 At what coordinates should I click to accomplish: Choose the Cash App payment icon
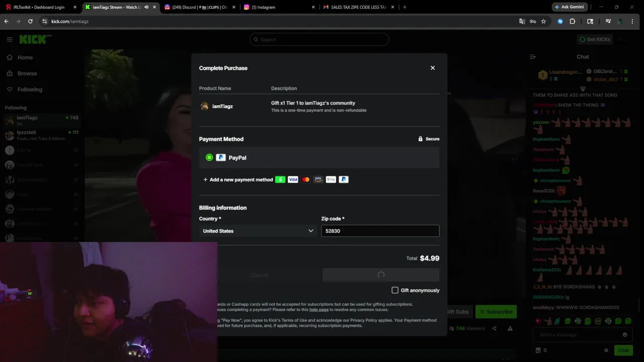coord(280,179)
